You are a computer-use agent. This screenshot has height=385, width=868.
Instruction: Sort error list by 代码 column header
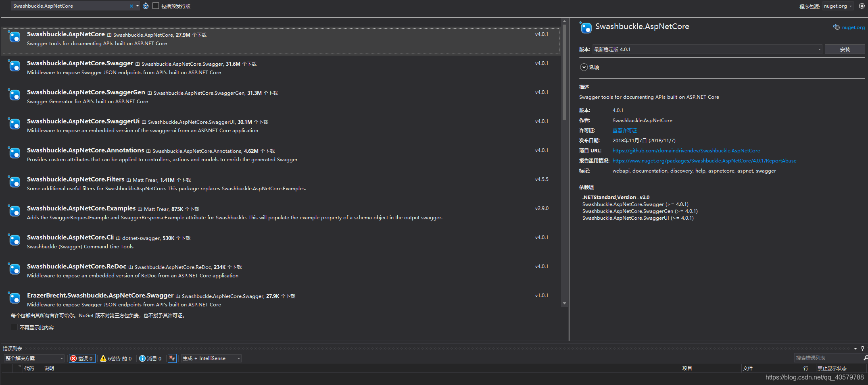point(29,368)
